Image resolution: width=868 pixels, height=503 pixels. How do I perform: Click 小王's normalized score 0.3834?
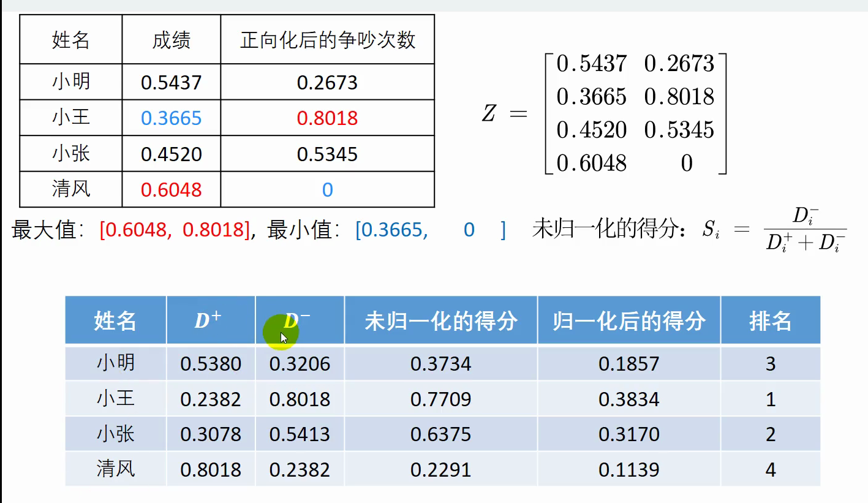click(x=629, y=399)
